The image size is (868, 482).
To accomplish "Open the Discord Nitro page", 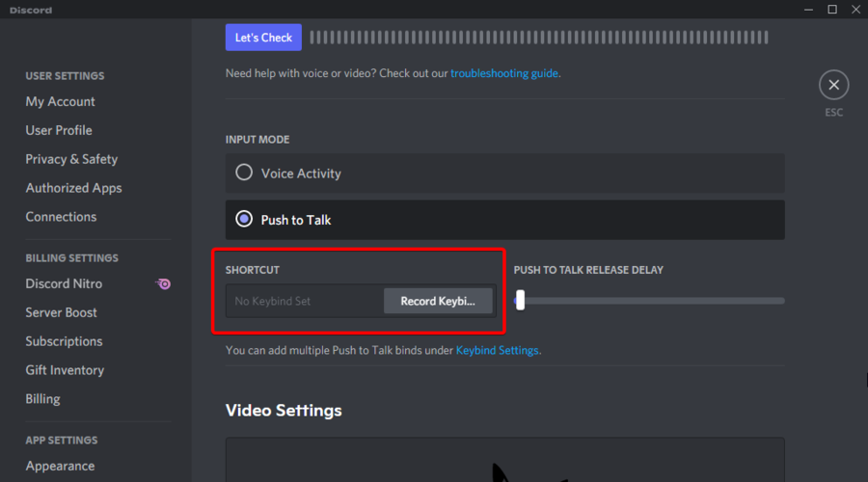I will 64,283.
